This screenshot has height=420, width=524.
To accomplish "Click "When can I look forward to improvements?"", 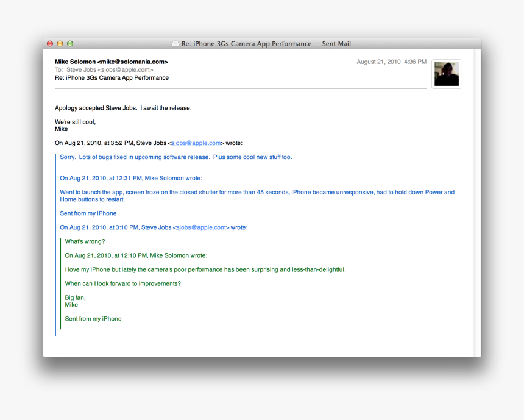I will tap(122, 283).
